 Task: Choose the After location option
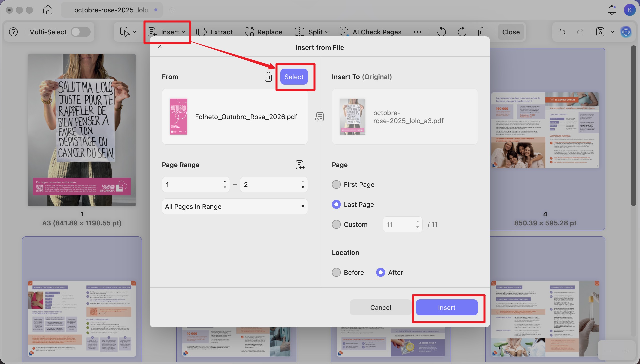381,272
